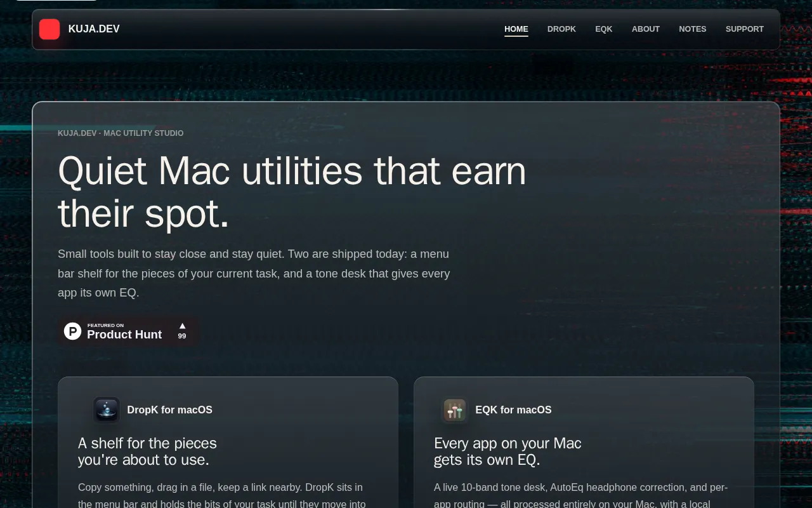Click the "KUJA.DEV · MAC UTILITY STUDIO" label
The width and height of the screenshot is (812, 508).
point(121,133)
